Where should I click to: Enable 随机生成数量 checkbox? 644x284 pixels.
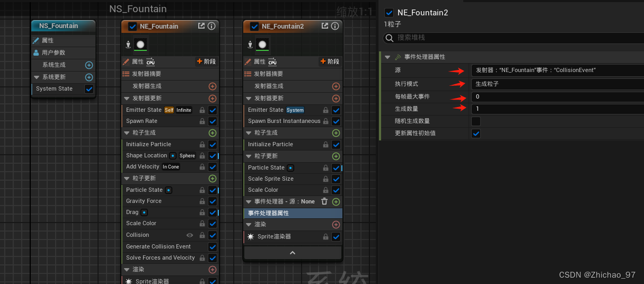(476, 121)
